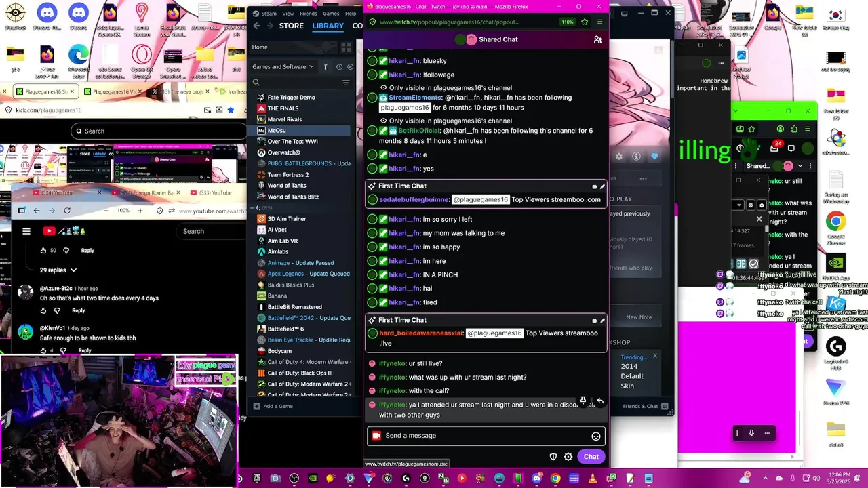Click the YouTube Search field
Viewport: 868px width, 488px height.
[x=210, y=231]
